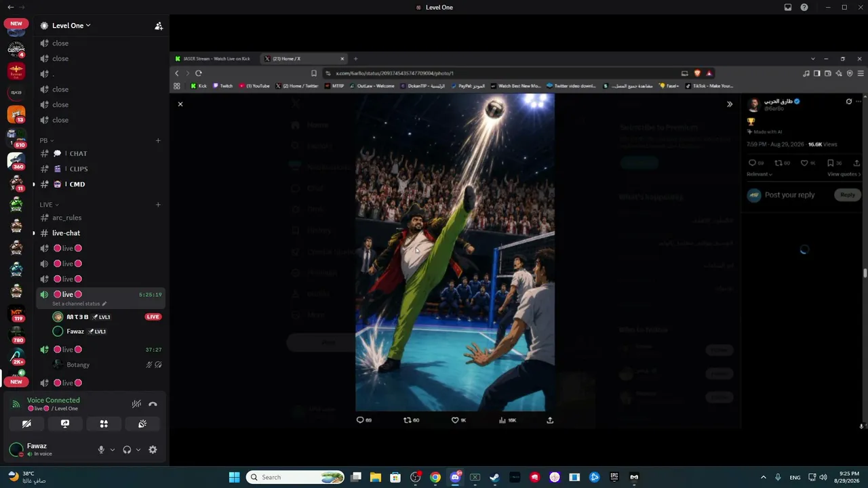The width and height of the screenshot is (868, 488).
Task: Open Brave Shields lion icon
Action: tap(697, 73)
